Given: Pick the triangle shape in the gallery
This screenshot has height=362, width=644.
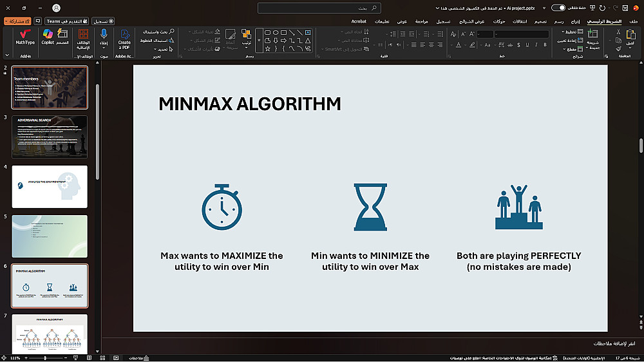Looking at the screenshot, I should coord(308,41).
